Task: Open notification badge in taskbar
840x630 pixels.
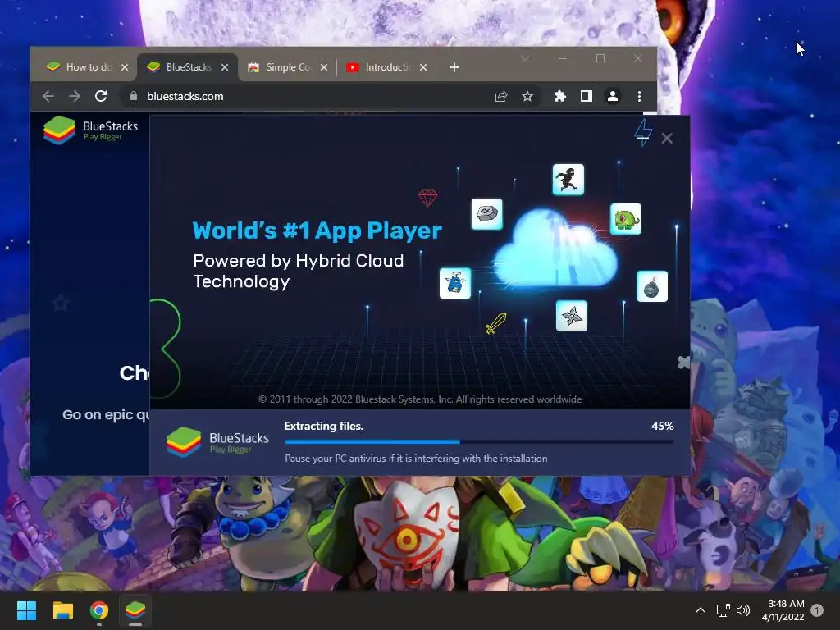Action: tap(817, 610)
